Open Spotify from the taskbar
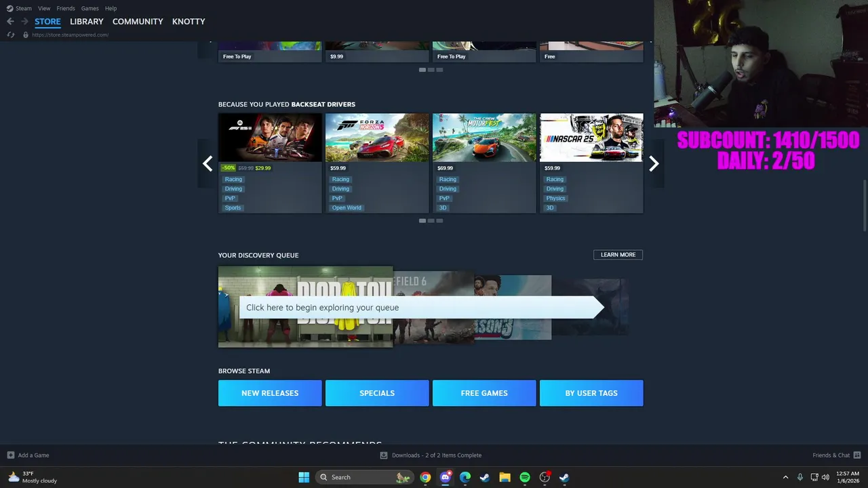 525,477
